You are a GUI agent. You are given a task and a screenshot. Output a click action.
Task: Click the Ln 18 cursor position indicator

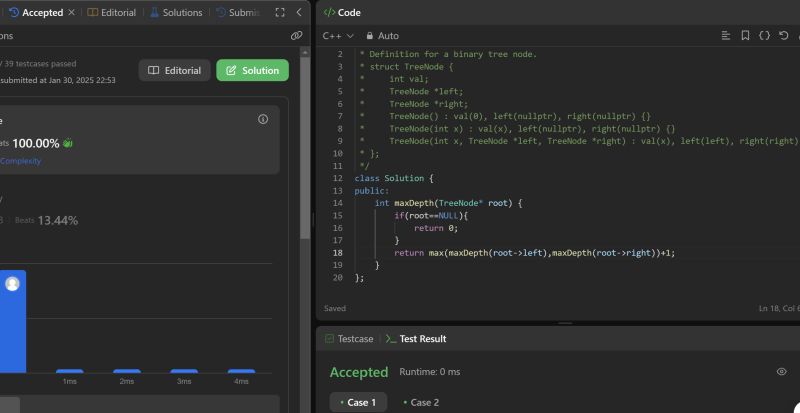(x=779, y=308)
